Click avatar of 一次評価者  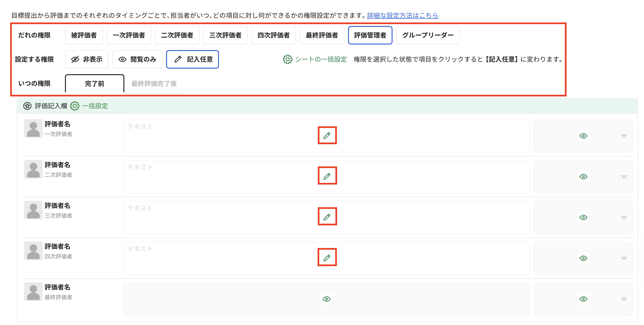click(33, 128)
